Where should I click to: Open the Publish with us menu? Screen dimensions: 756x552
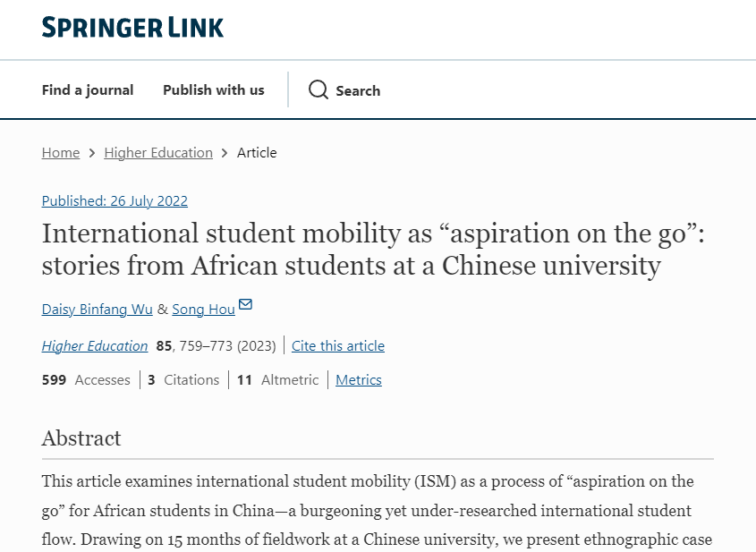(x=214, y=89)
